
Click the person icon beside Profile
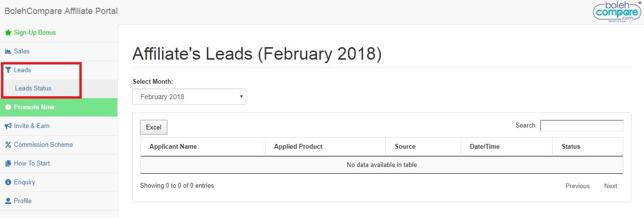[x=8, y=201]
